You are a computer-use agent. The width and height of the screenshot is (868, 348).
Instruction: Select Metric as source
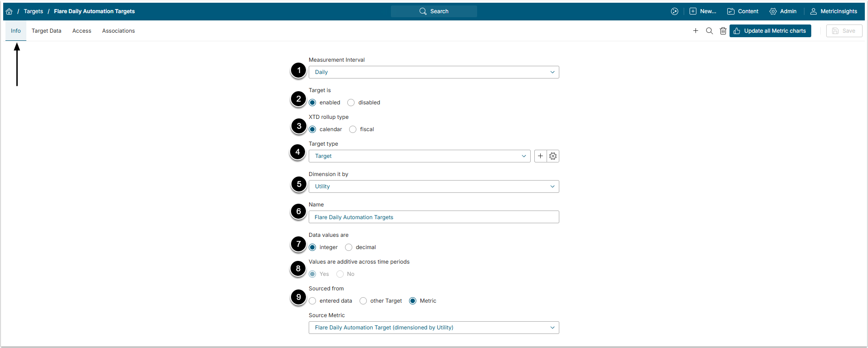pyautogui.click(x=413, y=301)
